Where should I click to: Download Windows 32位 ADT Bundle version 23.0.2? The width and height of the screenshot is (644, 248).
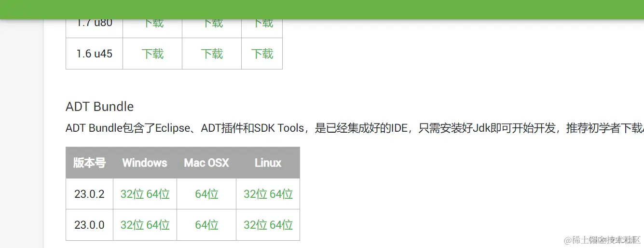tap(132, 194)
